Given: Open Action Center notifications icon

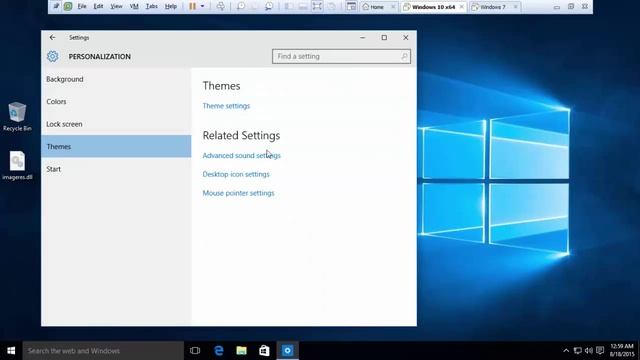Looking at the screenshot, I should coord(600,351).
